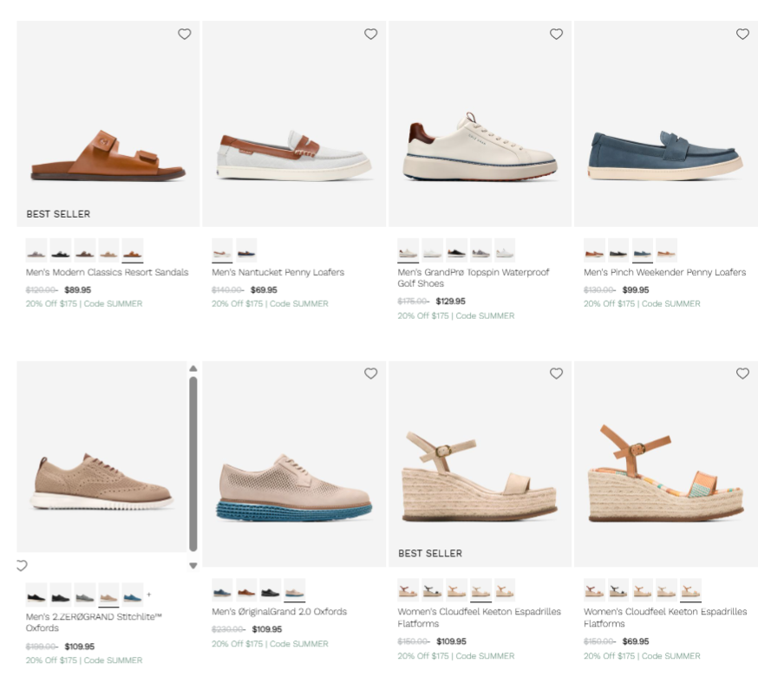Screen dimensions: 784x676
Task: Toggle the heart on Pinch Weekender Penny Loafers
Action: click(742, 34)
